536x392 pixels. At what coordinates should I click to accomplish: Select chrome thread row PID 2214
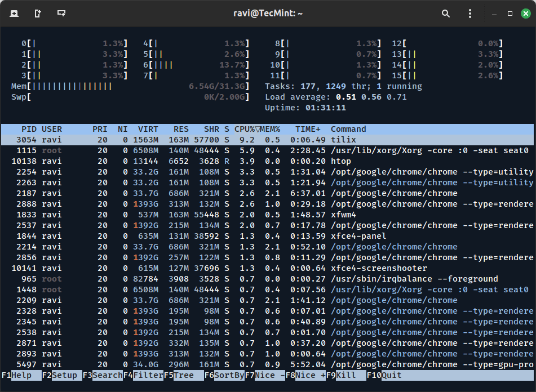pos(267,247)
